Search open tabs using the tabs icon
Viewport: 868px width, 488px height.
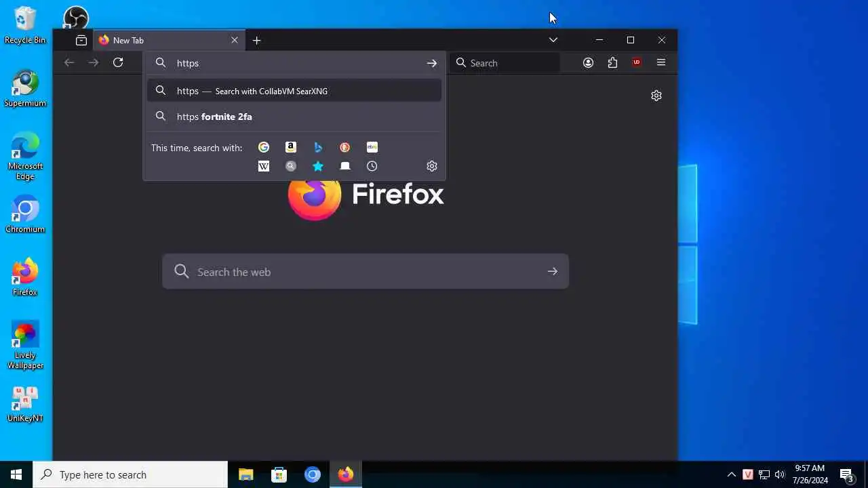coord(345,166)
